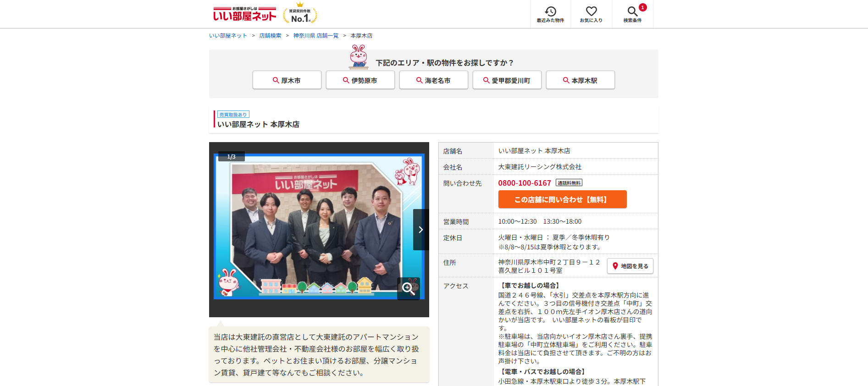Open favorites heart icon
Screen dimensions: 868x386
tap(591, 14)
